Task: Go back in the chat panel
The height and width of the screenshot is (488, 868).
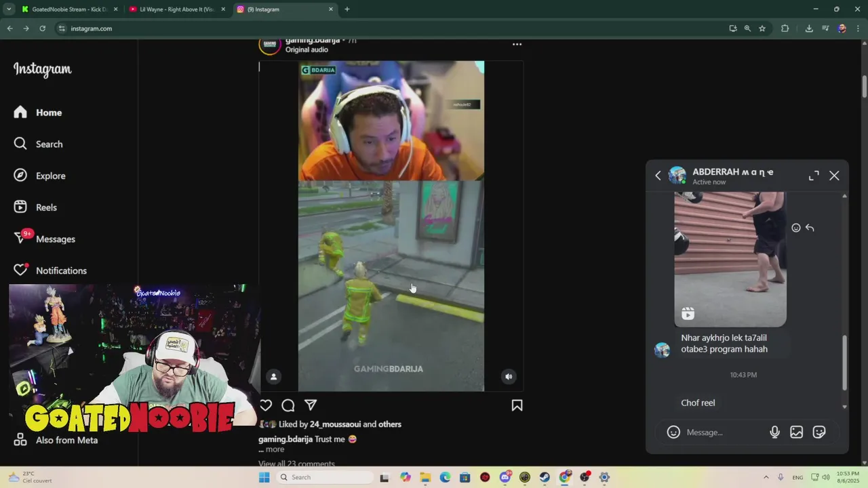Action: [x=658, y=176]
